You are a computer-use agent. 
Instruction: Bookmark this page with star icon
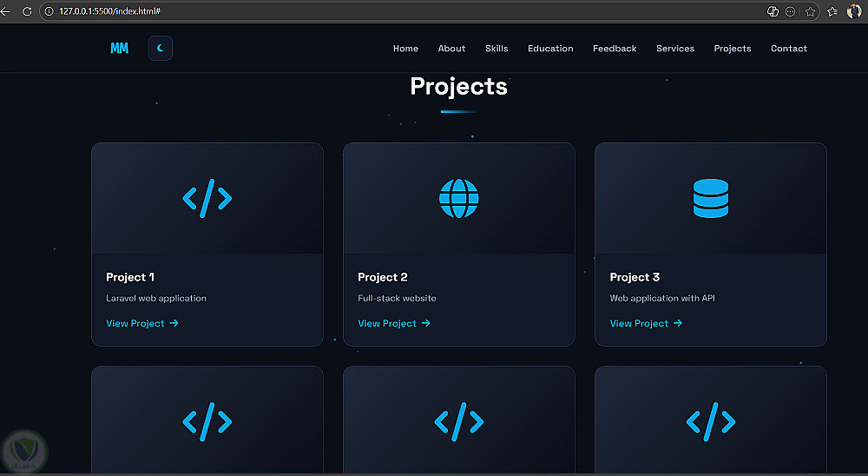(x=811, y=11)
